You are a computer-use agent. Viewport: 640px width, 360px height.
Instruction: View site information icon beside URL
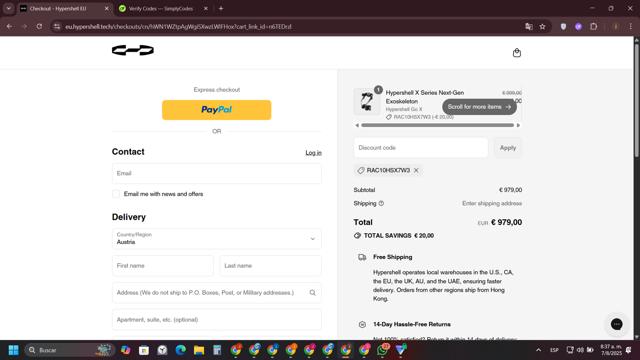point(57,27)
